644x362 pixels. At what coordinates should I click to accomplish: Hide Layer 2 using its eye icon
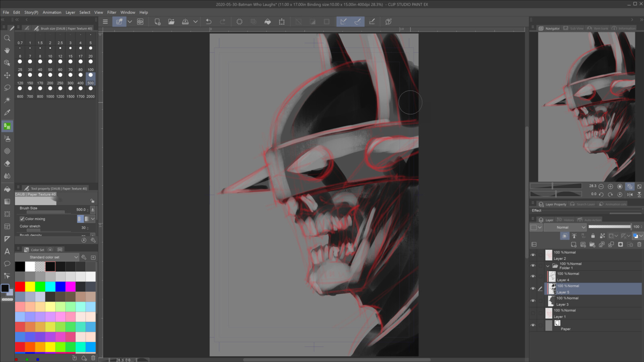tap(533, 255)
